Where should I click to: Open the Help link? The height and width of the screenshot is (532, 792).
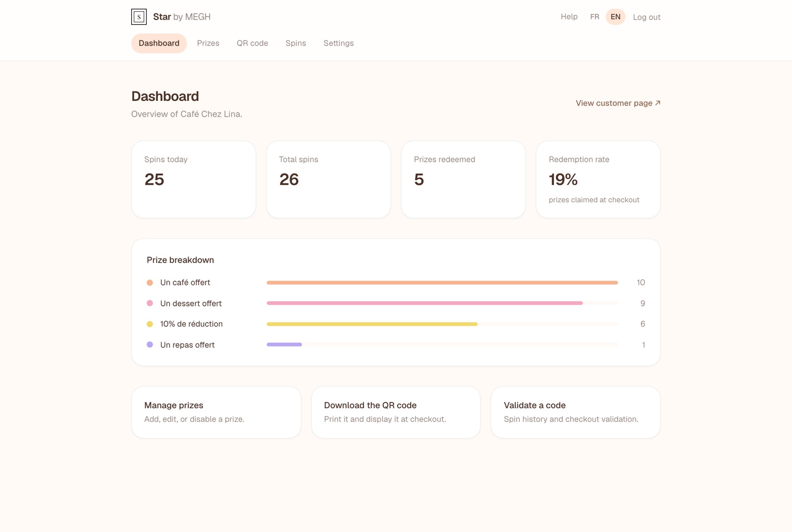[569, 17]
